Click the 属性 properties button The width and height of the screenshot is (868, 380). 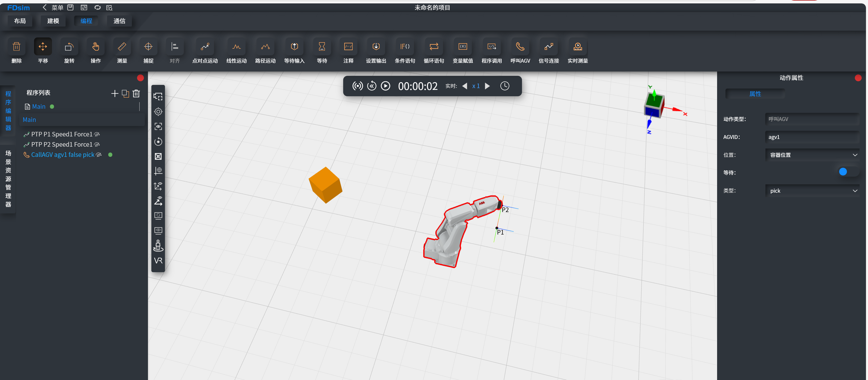click(x=755, y=94)
